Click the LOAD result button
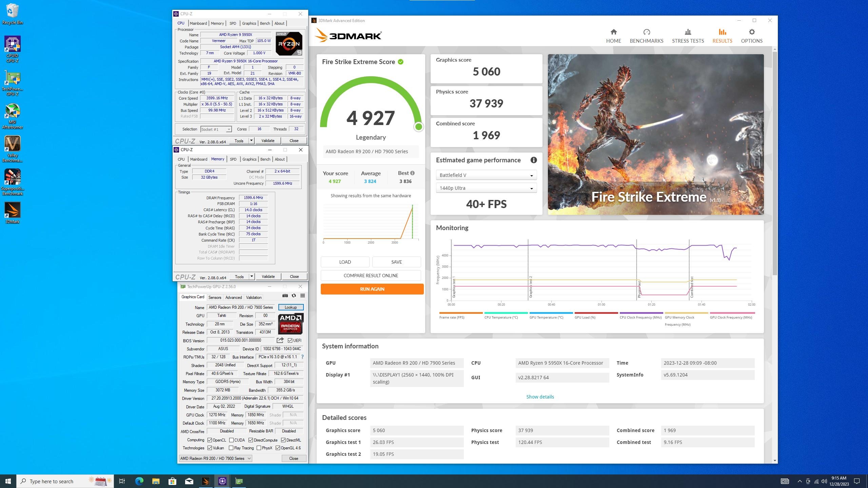Screen dimensions: 868x488 pos(345,262)
